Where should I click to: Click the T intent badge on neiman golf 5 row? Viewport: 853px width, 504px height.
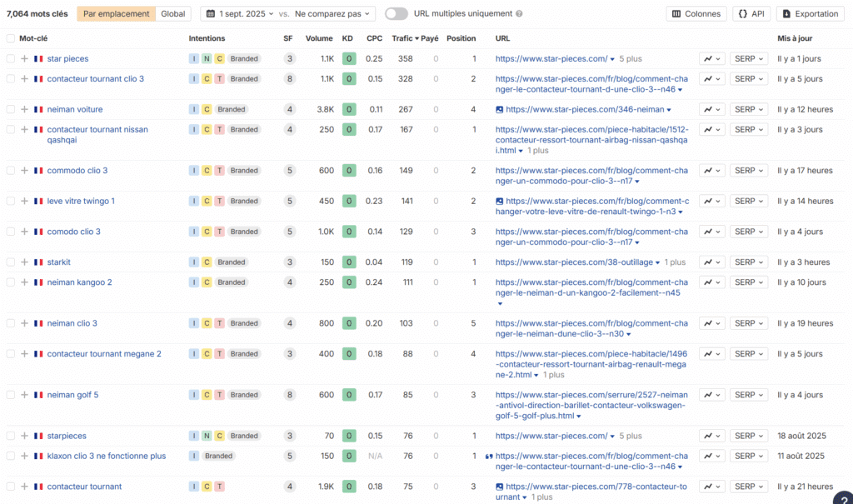(x=219, y=395)
